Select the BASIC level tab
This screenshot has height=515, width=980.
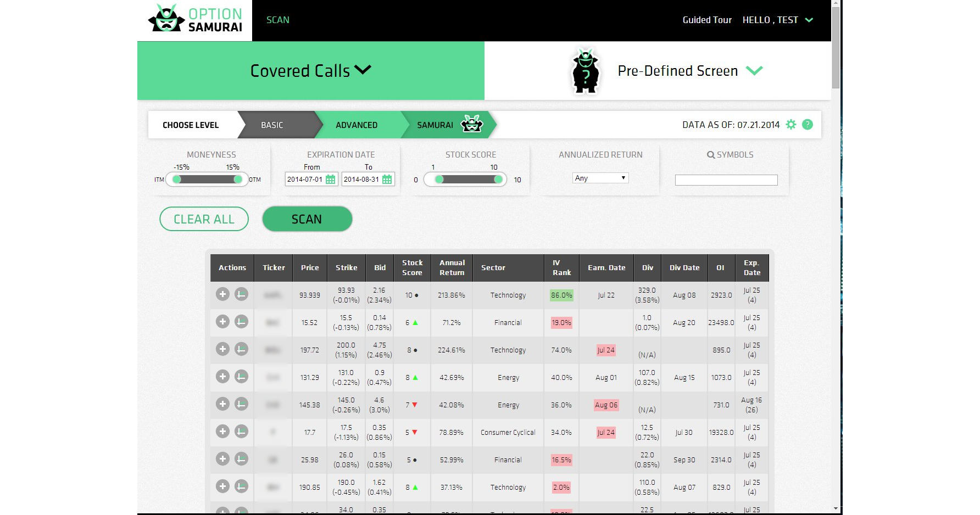pos(272,125)
